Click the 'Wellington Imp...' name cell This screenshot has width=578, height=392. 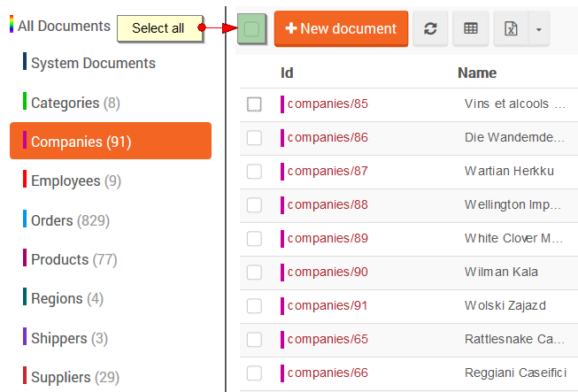pyautogui.click(x=512, y=204)
